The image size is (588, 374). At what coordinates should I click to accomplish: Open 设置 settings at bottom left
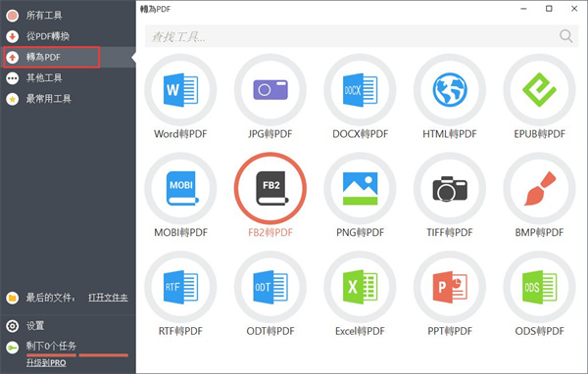[x=35, y=326]
